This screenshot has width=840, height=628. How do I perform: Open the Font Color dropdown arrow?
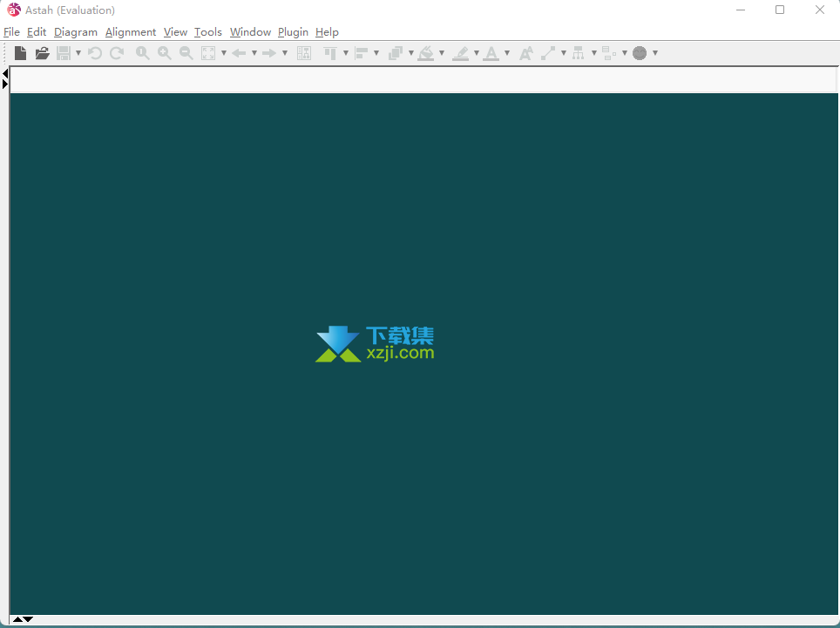pyautogui.click(x=507, y=53)
